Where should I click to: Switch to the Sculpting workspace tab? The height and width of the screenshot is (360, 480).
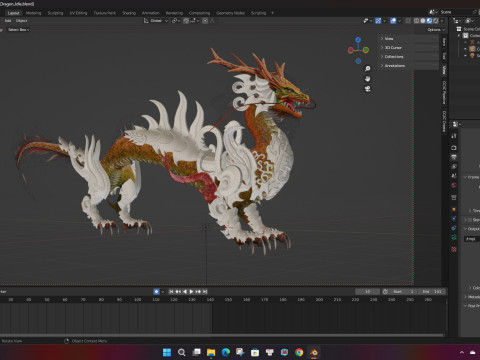[55, 13]
